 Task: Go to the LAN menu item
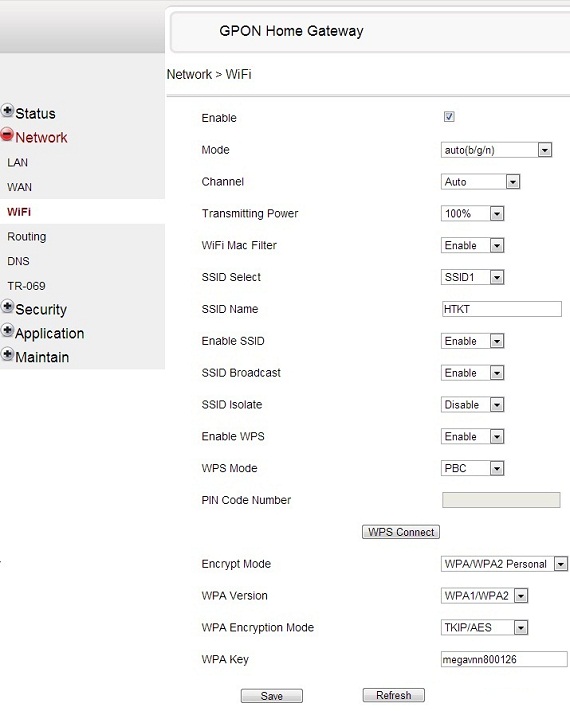(x=18, y=162)
